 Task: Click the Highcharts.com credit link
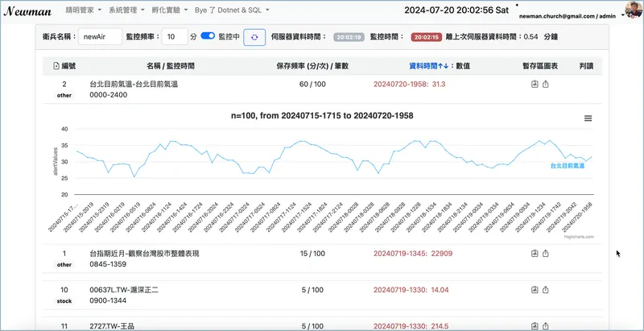[x=579, y=237]
